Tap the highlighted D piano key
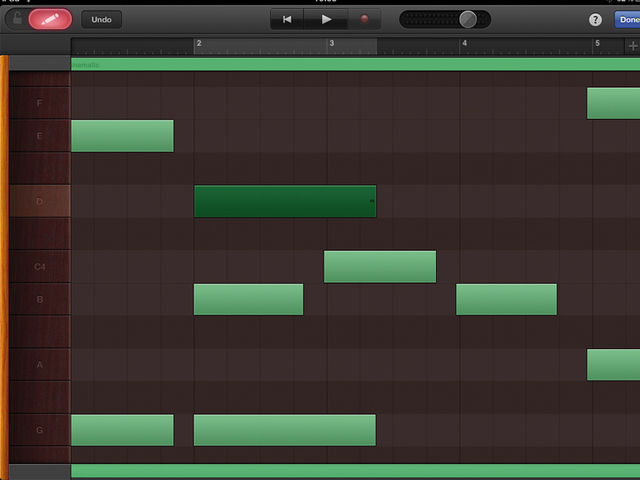 39,201
